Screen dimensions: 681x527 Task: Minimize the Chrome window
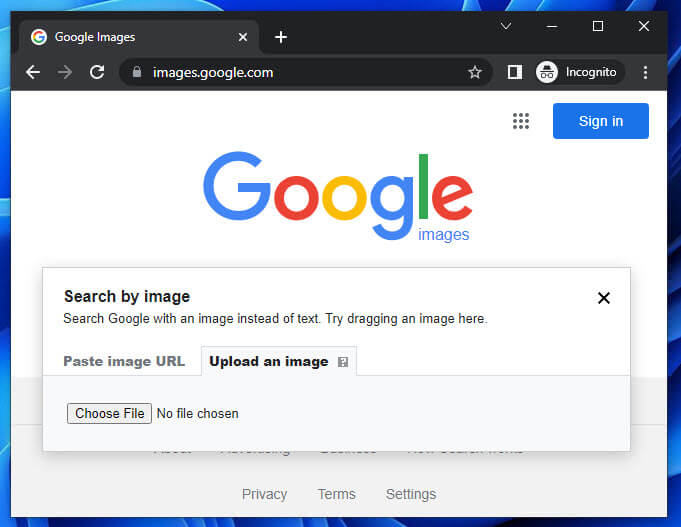coord(552,26)
